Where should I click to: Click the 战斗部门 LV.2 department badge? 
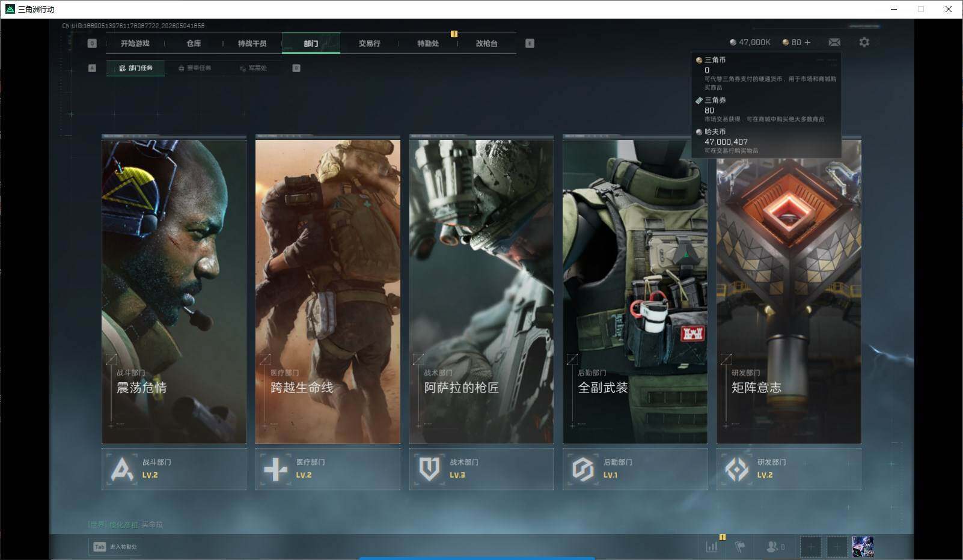pyautogui.click(x=174, y=469)
